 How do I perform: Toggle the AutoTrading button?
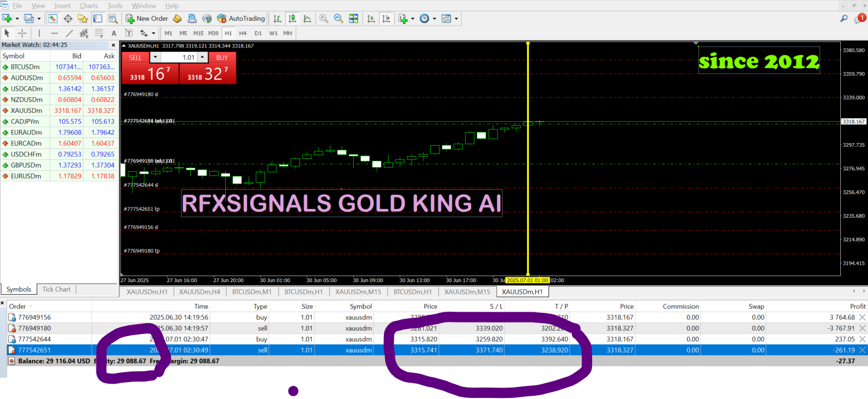tap(241, 19)
